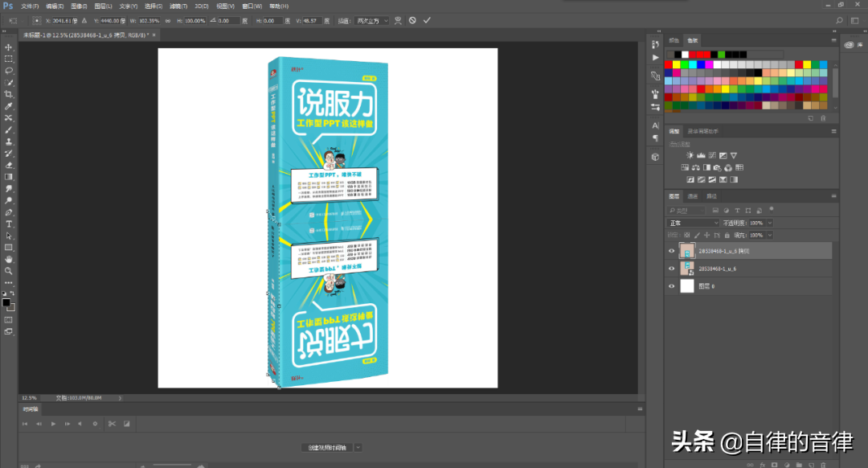Select the Horizontal Type tool

[8, 224]
